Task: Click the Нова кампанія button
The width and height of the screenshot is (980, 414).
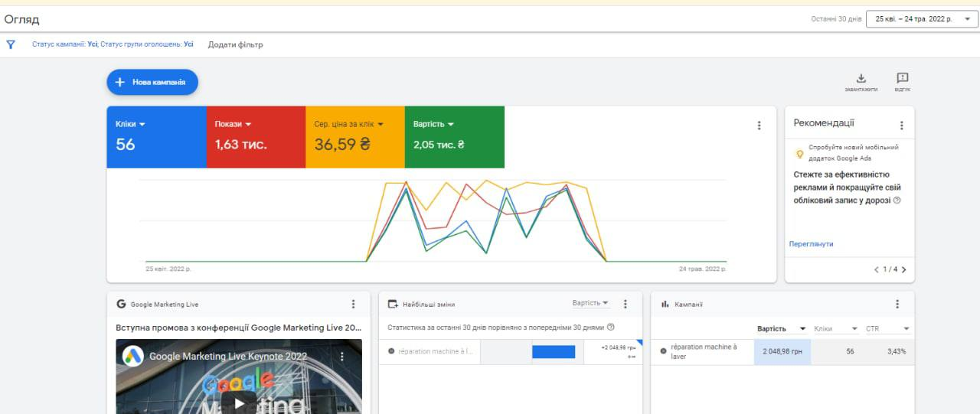Action: 152,82
